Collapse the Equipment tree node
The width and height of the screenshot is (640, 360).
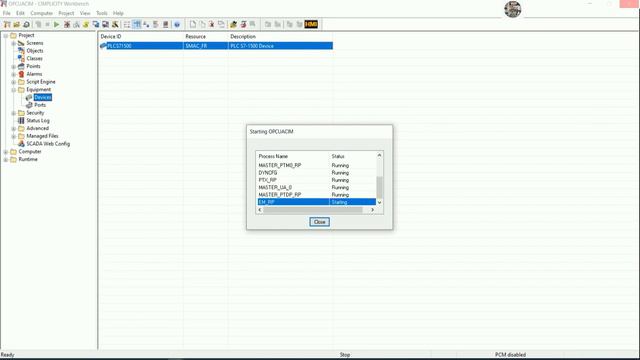[13, 90]
